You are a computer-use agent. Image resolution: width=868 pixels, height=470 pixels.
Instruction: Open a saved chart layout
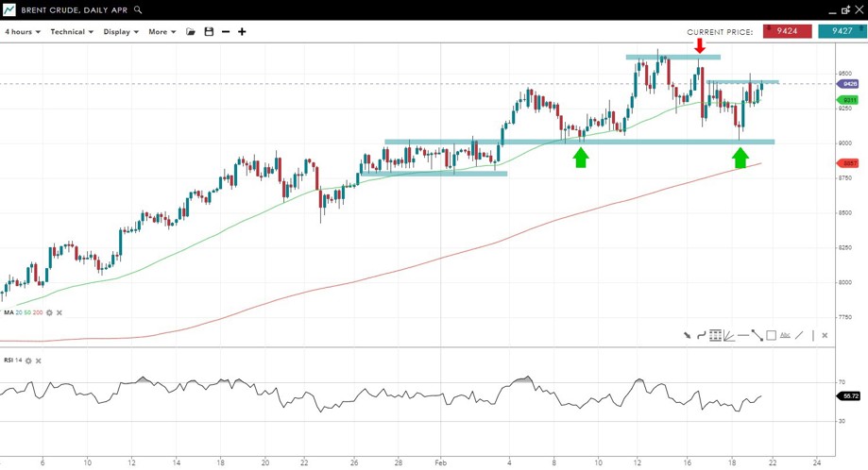coord(191,32)
